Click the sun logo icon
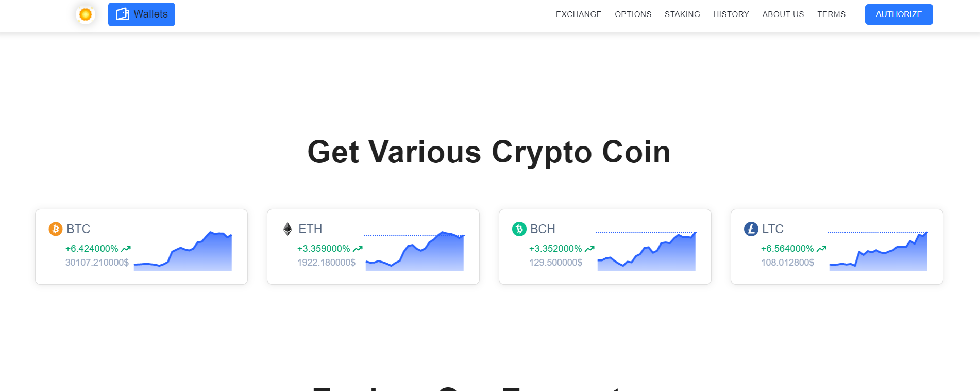980x391 pixels. point(86,14)
